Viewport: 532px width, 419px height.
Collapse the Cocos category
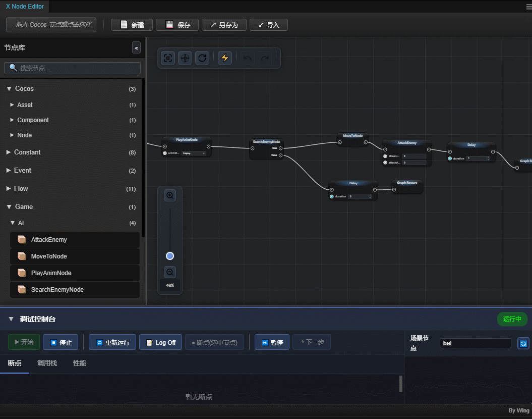9,89
